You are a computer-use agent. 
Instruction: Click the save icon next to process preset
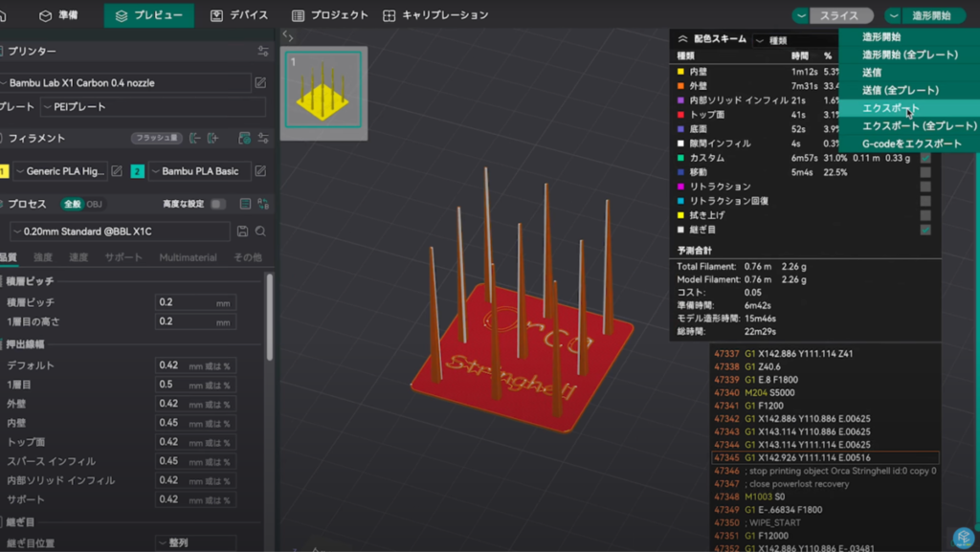[x=243, y=232]
